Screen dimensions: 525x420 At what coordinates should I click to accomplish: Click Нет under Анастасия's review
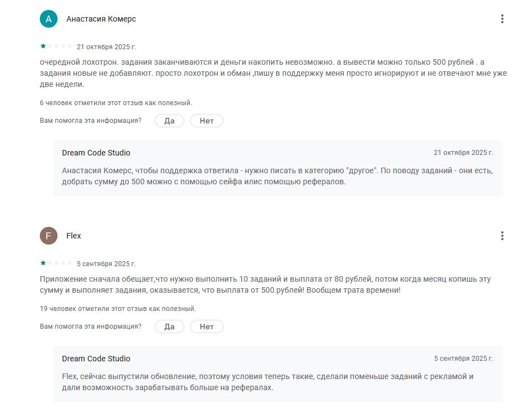[206, 121]
